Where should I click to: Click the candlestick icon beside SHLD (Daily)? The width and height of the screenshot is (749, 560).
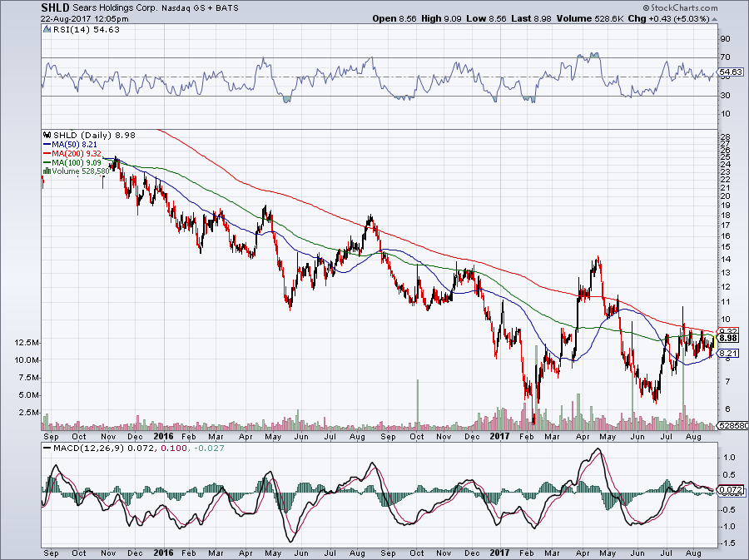click(47, 135)
